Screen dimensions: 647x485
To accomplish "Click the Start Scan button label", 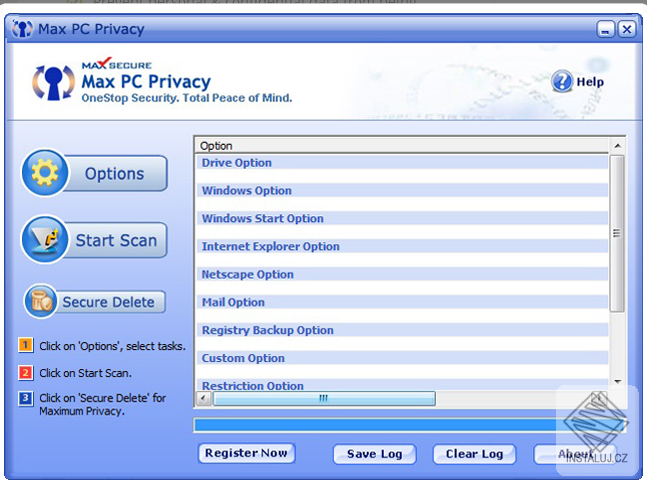I will [x=116, y=240].
